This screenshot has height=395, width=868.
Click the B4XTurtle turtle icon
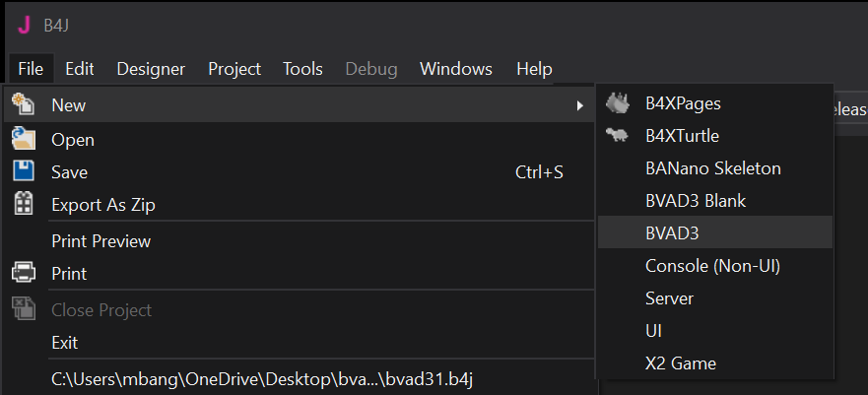(x=617, y=135)
